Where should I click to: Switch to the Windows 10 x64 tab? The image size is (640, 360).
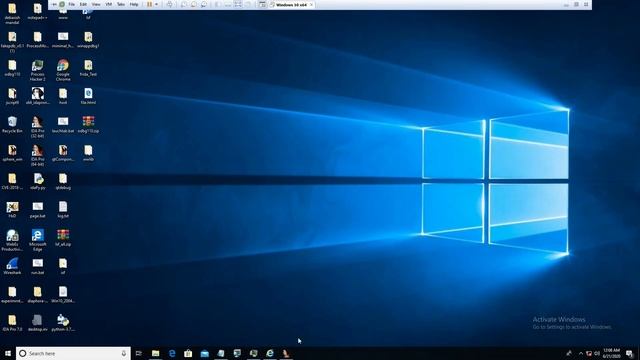pyautogui.click(x=291, y=5)
